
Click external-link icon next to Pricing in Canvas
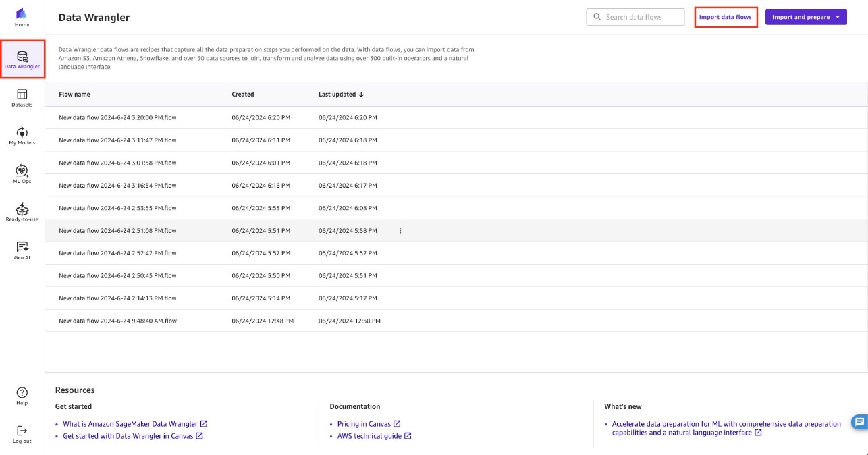[397, 424]
